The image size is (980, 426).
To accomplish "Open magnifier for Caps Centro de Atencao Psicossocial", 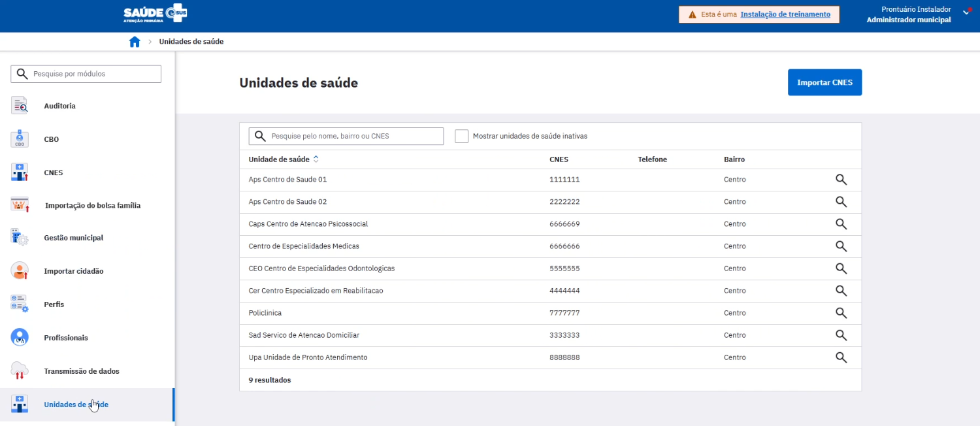I will (841, 224).
